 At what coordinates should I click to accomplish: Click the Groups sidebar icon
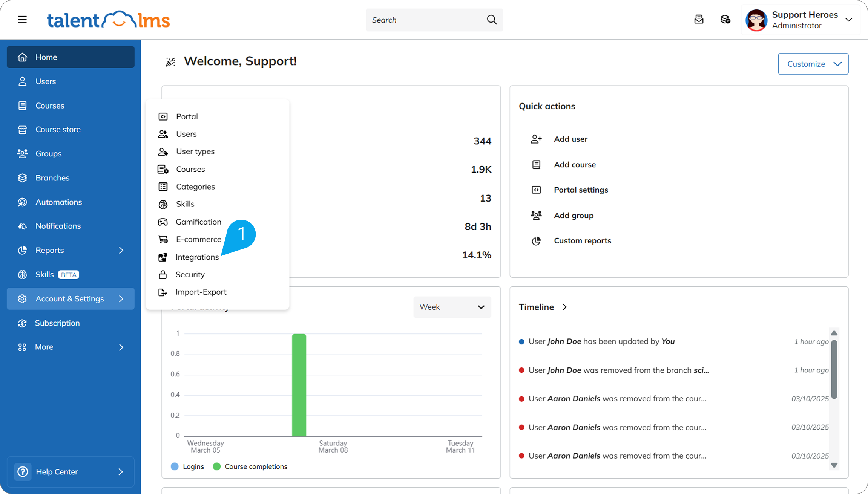22,154
